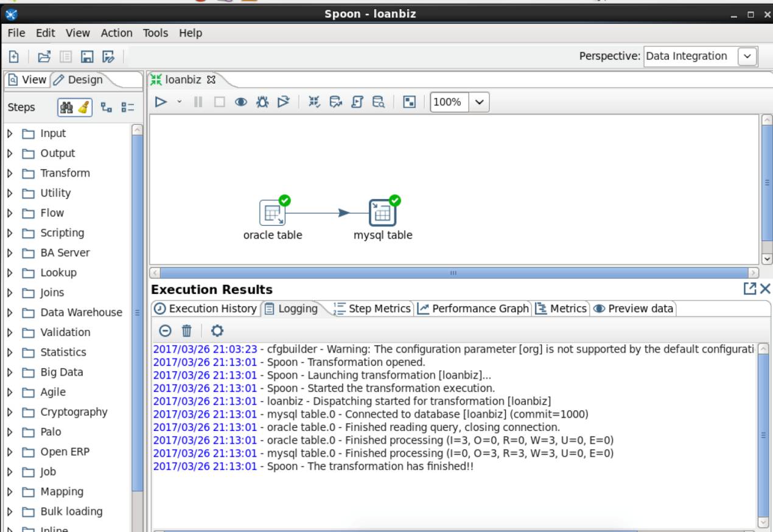Clear the log with trash icon
The height and width of the screenshot is (532, 773).
(x=187, y=331)
